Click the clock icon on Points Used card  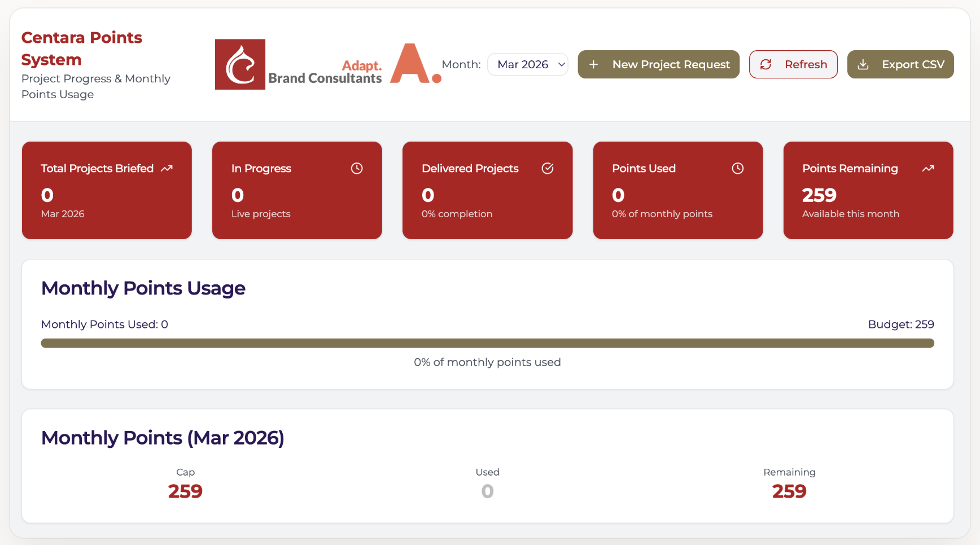tap(738, 168)
